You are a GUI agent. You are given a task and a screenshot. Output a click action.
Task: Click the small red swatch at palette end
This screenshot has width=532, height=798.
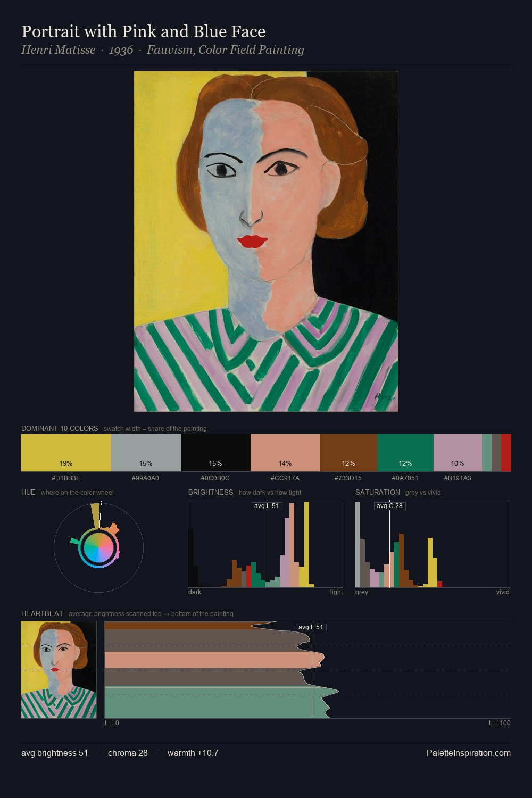pyautogui.click(x=506, y=453)
